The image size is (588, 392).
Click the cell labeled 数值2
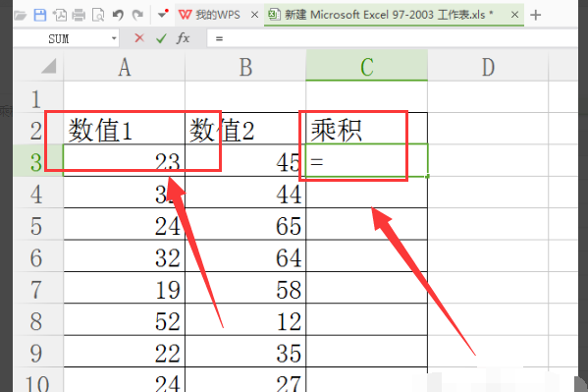[245, 129]
